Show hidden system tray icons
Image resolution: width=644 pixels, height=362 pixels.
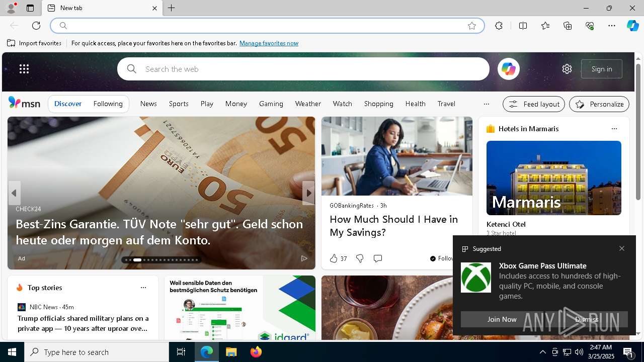pyautogui.click(x=542, y=352)
